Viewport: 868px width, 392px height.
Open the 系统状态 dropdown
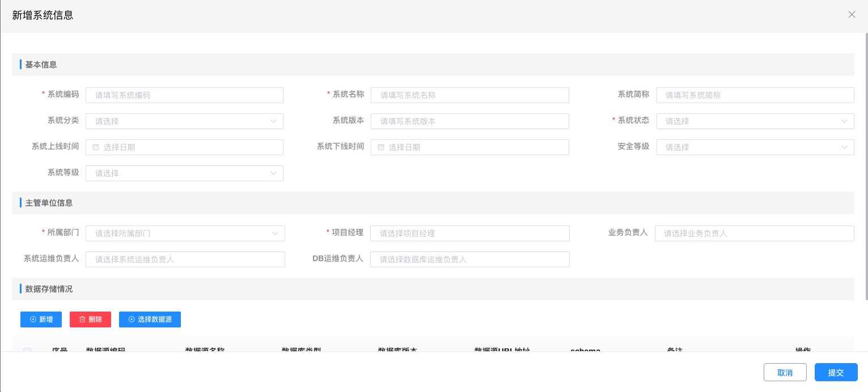point(755,121)
